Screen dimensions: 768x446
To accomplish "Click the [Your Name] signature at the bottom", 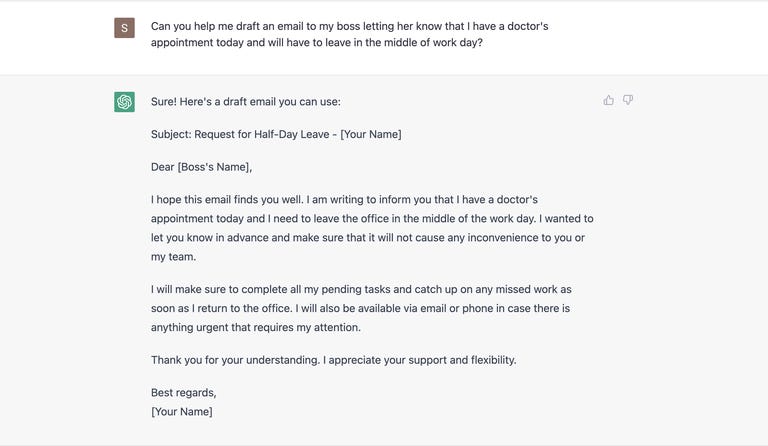I will (x=182, y=412).
